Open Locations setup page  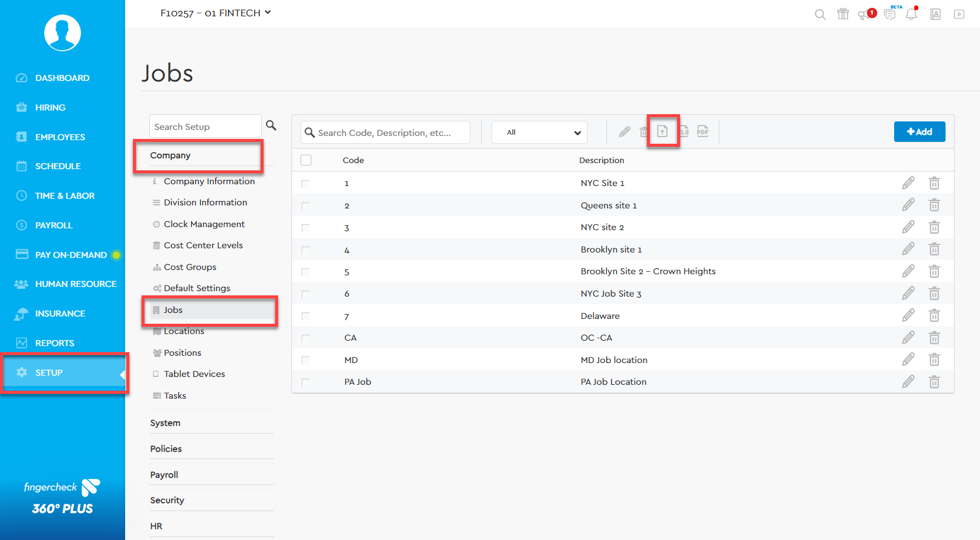coord(184,331)
